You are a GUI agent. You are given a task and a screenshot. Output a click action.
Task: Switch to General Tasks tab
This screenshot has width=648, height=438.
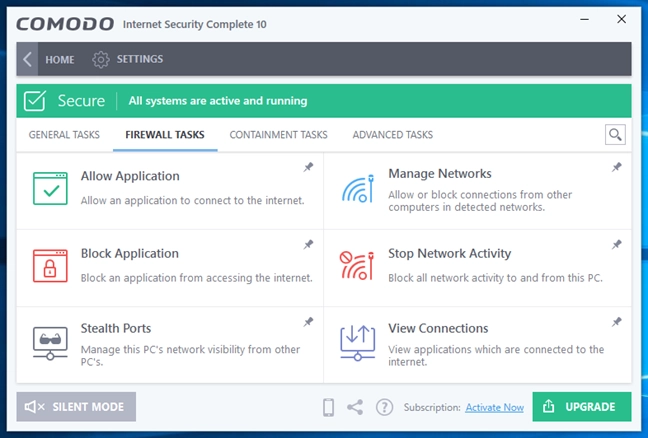coord(64,135)
